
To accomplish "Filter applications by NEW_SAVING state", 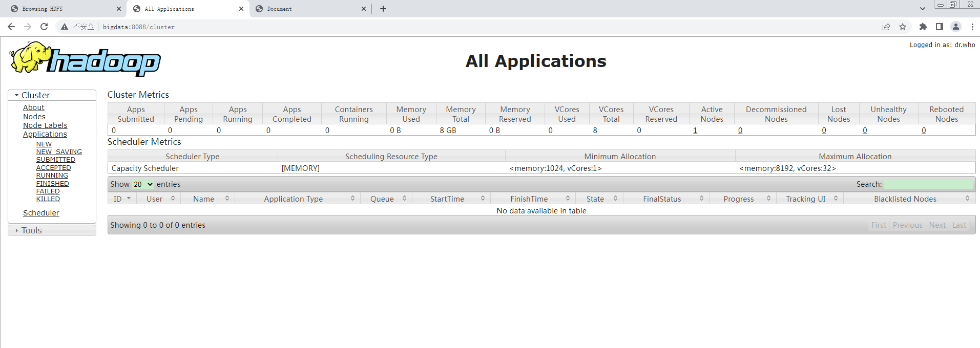I will (x=59, y=152).
